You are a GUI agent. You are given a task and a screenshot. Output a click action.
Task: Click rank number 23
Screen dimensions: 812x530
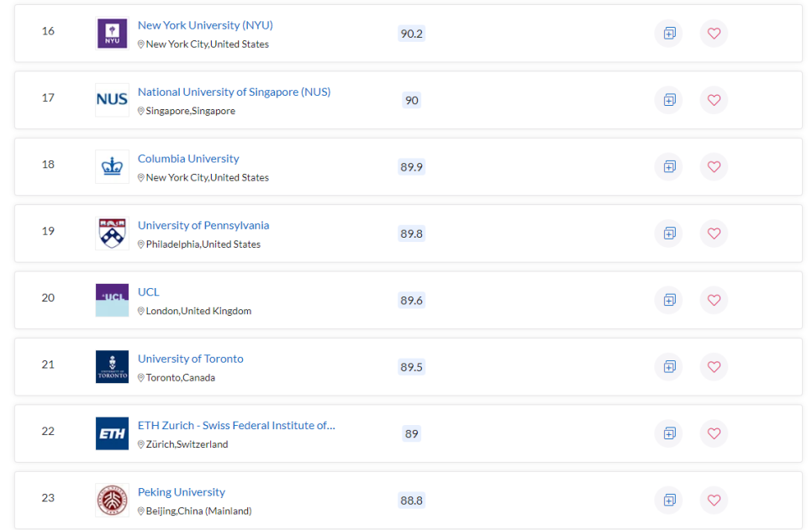(x=48, y=498)
